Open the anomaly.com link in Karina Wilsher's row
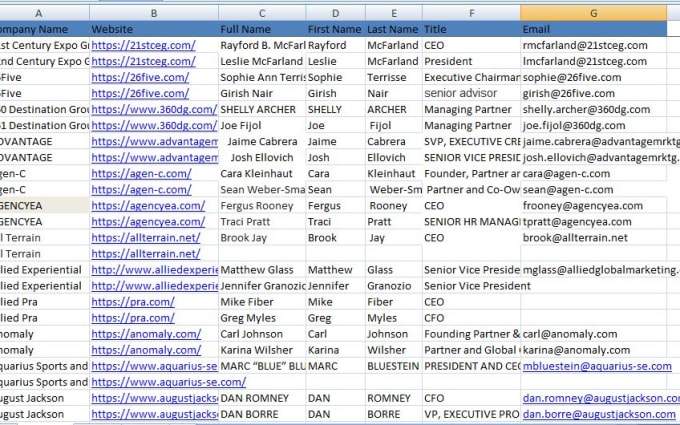Screen dimensions: 680x425 (146, 350)
